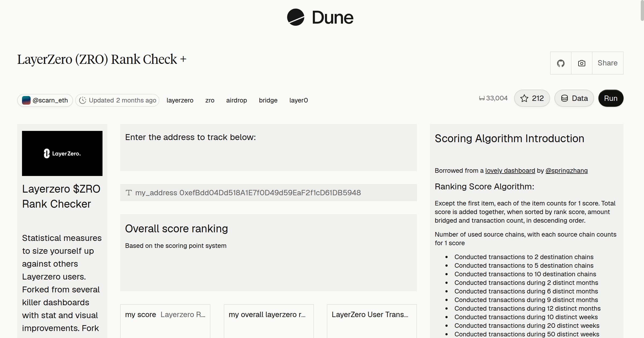Click the camera screenshot icon
644x338 pixels.
581,63
